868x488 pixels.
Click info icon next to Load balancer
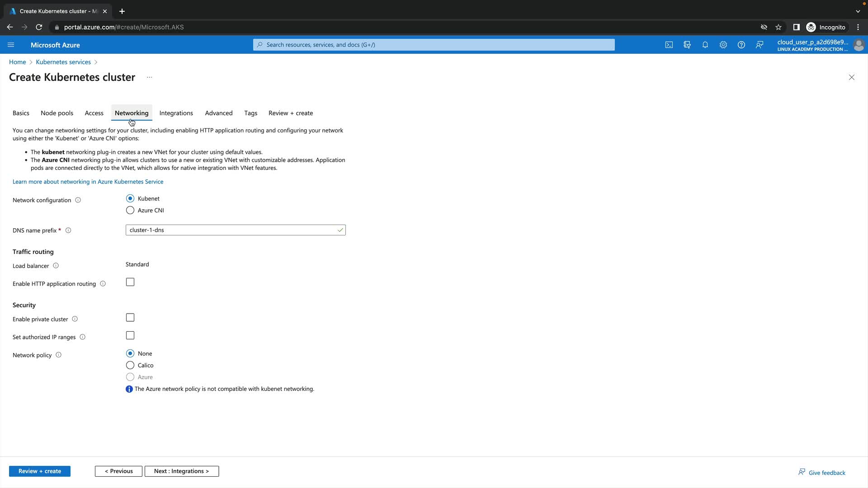(56, 266)
